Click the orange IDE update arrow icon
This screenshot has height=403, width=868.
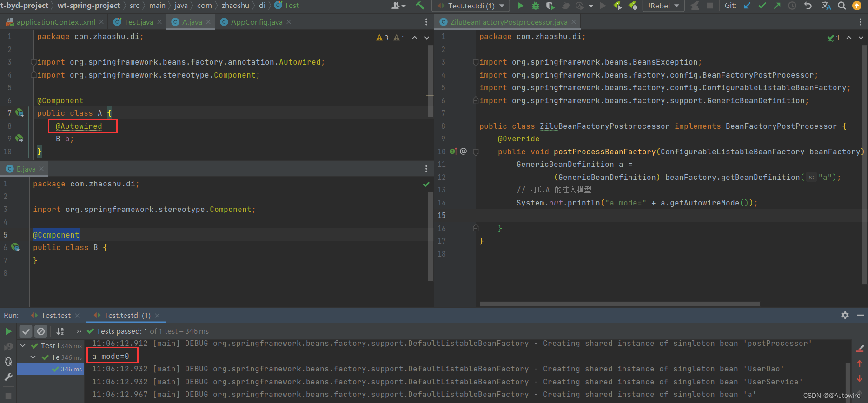856,6
